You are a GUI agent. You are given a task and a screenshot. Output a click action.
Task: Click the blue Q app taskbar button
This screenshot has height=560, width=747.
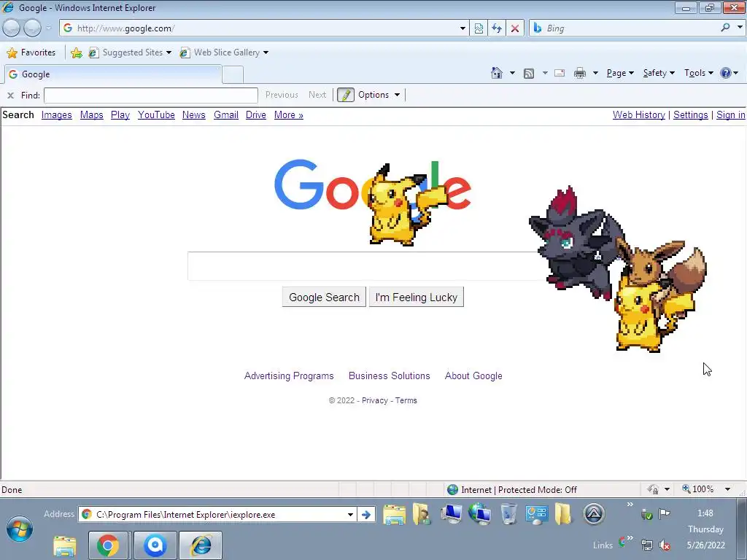tap(155, 545)
